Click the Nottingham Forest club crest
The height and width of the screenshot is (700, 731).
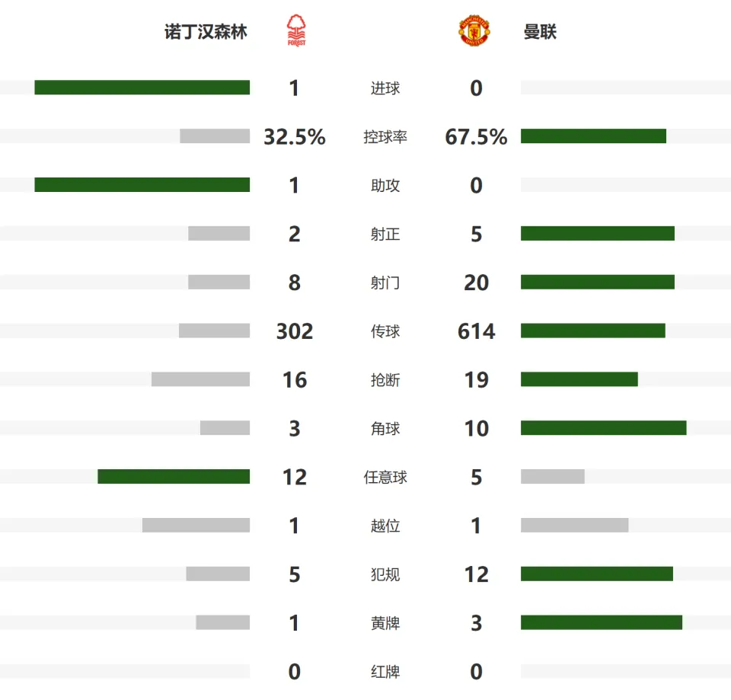pyautogui.click(x=296, y=30)
